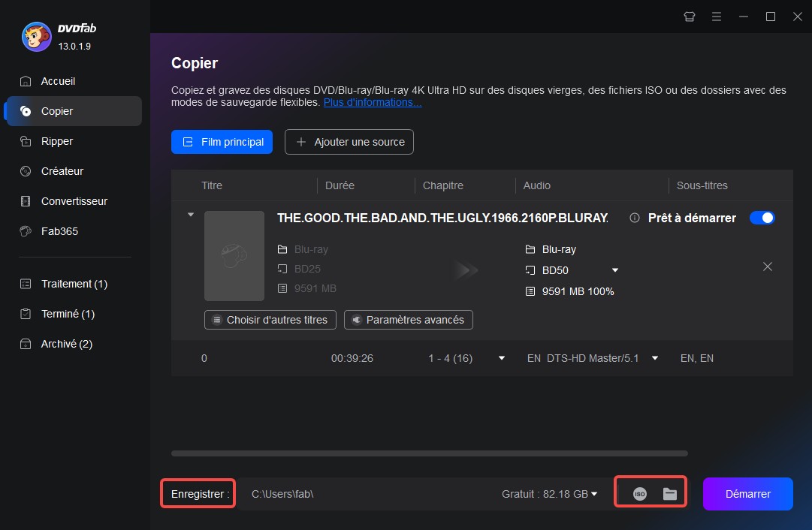Image resolution: width=812 pixels, height=530 pixels.
Task: Click the Enregistrer : label
Action: pyautogui.click(x=201, y=494)
